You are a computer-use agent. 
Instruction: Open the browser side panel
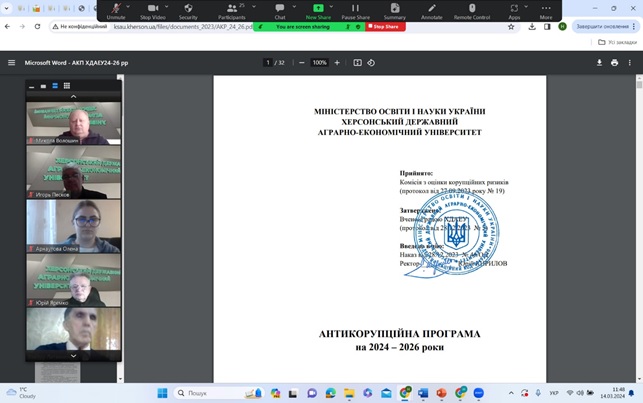coord(547,27)
